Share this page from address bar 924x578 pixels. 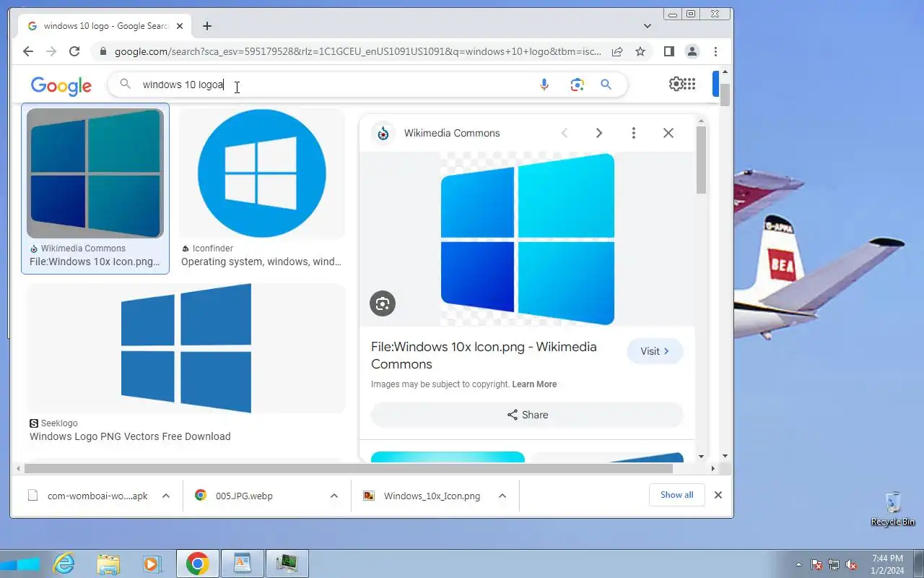pos(617,51)
